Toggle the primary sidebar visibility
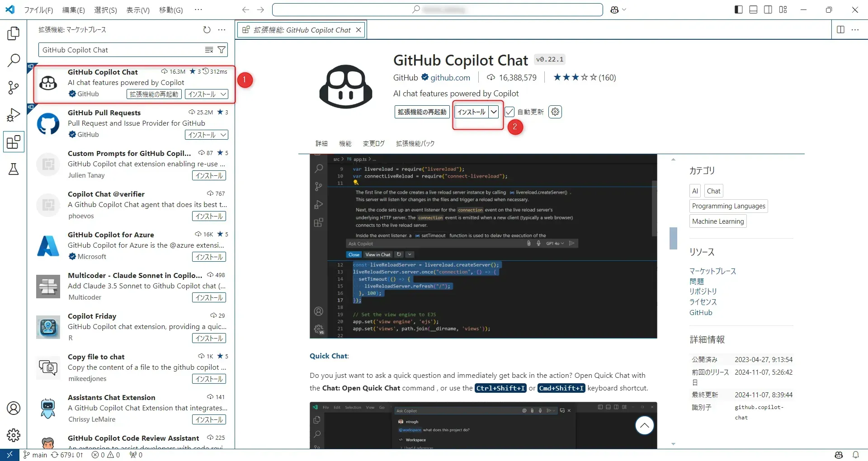 click(738, 9)
